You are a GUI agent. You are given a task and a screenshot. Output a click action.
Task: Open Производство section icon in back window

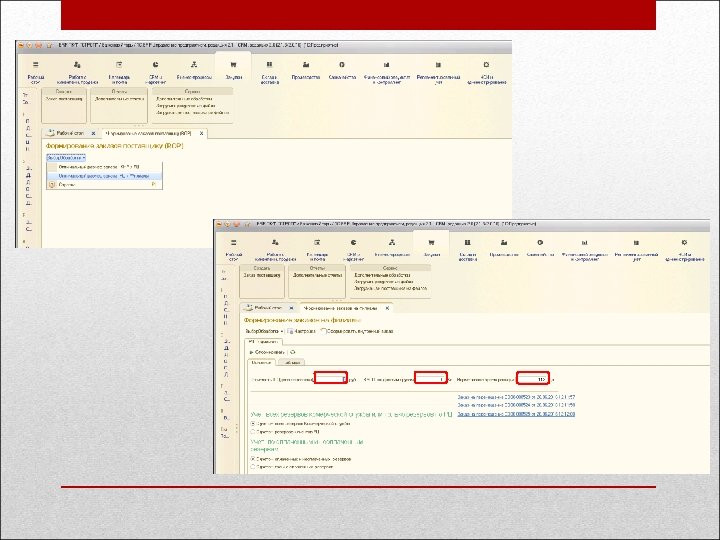(306, 65)
